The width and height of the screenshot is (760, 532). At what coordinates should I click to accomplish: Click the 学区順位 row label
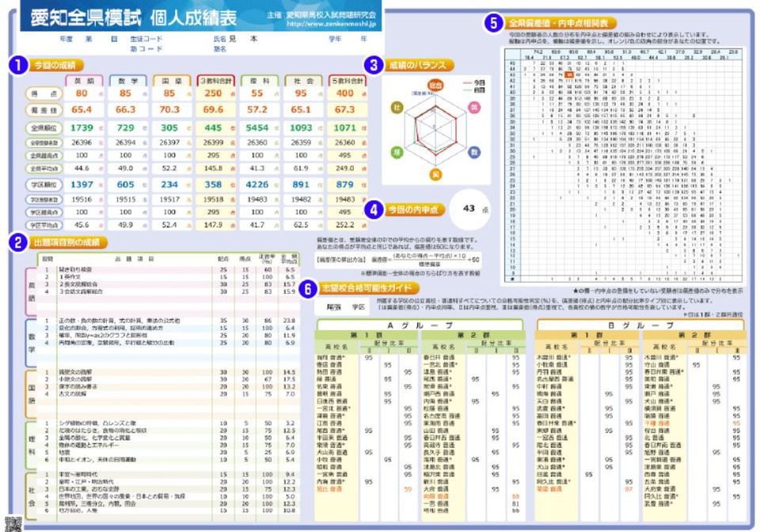click(x=44, y=185)
